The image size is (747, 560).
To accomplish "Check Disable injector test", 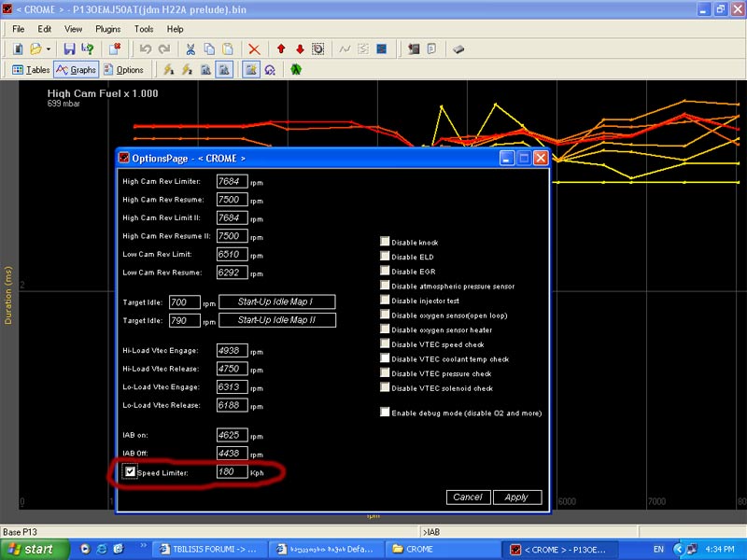I will (385, 300).
